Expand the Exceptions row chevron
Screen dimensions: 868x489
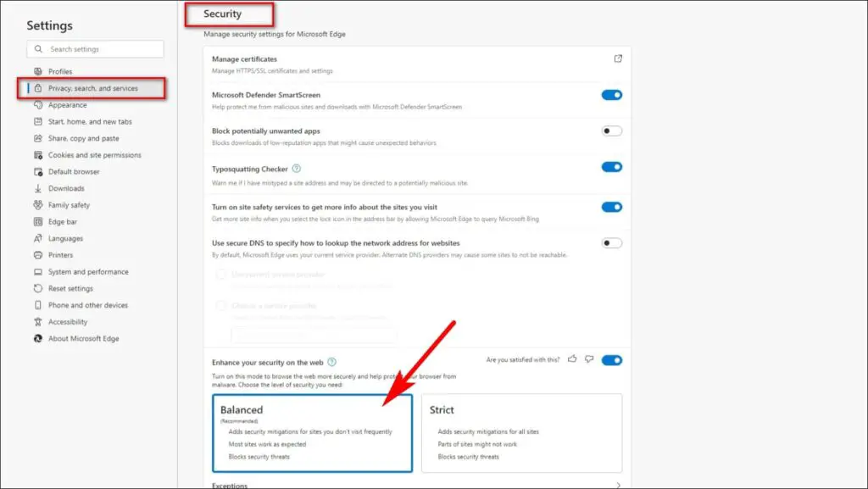point(618,485)
